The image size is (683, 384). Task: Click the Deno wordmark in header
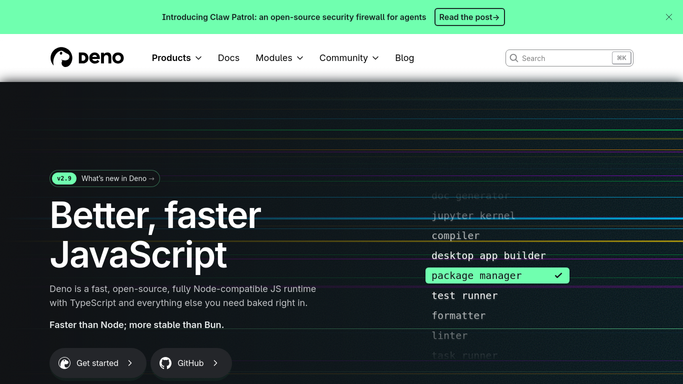101,57
